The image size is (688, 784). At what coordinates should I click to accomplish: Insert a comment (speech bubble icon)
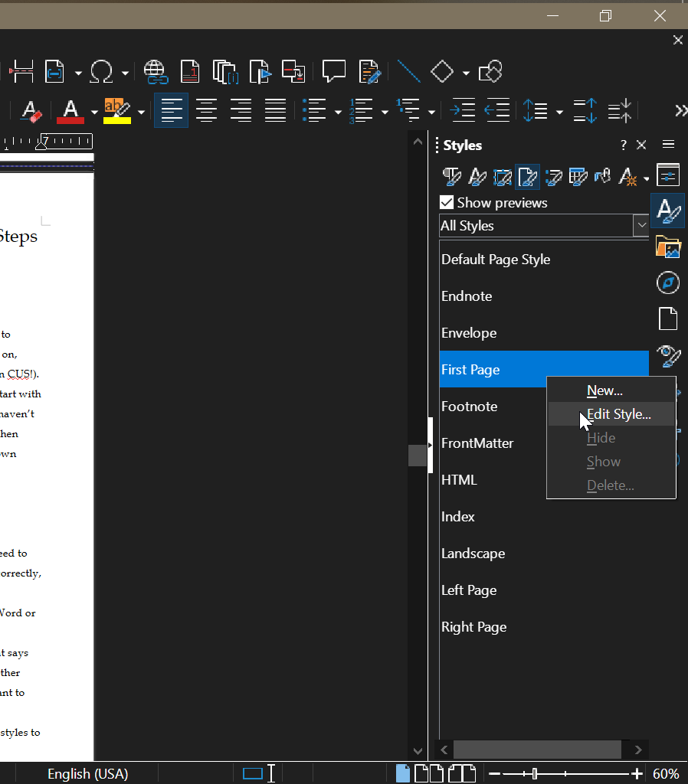click(x=334, y=71)
